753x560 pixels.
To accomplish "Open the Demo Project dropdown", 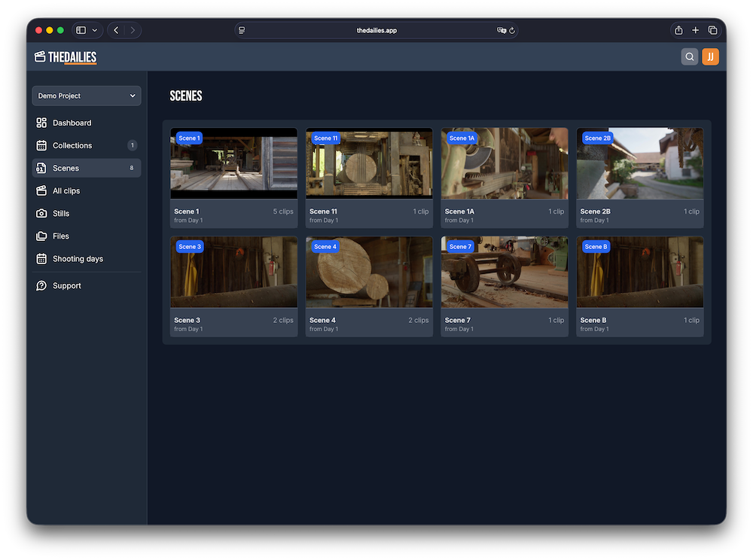I will (86, 96).
